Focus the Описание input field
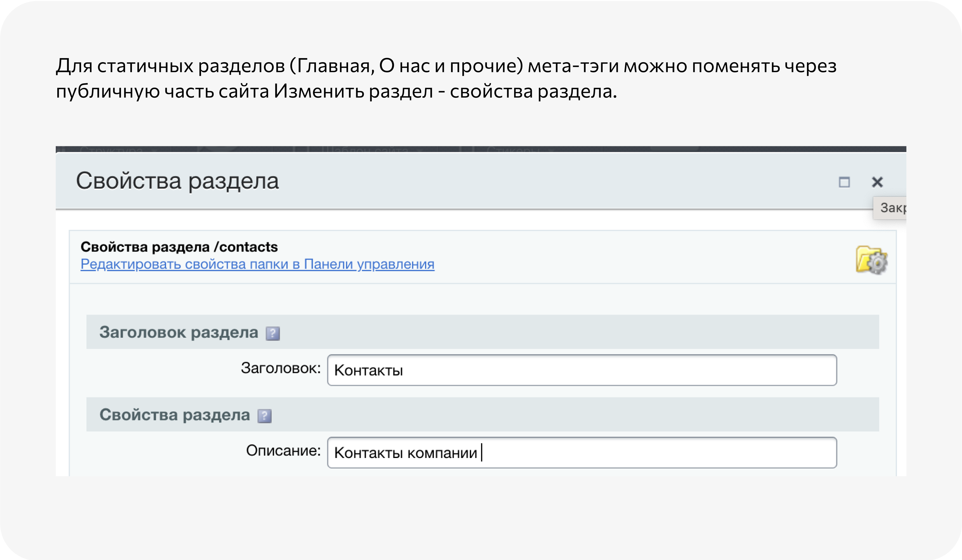962x560 pixels. 582,453
